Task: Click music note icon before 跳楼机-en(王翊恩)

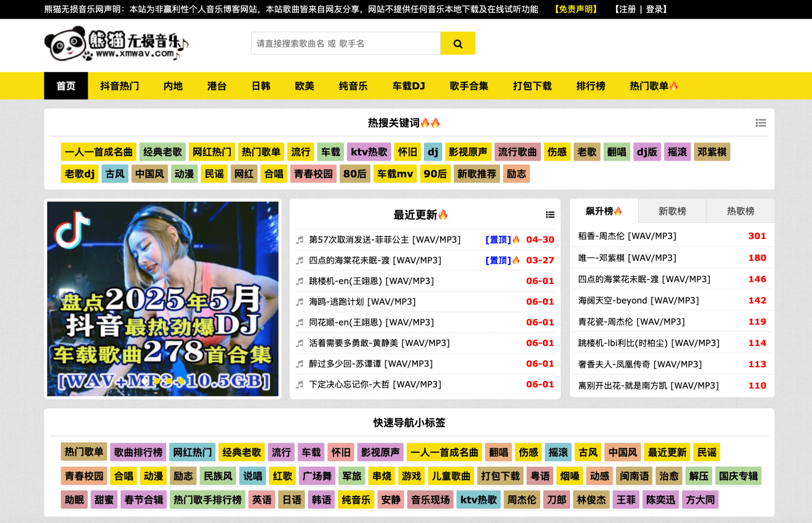Action: click(x=299, y=281)
